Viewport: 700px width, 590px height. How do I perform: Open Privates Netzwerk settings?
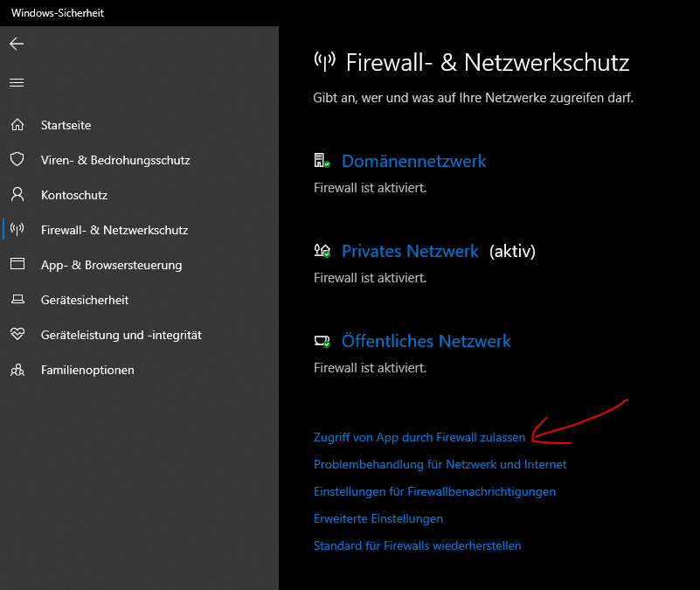point(410,251)
